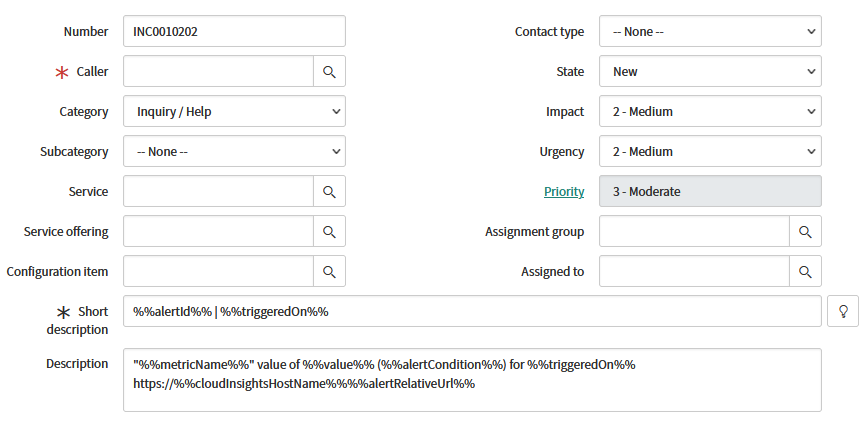Click the Assigned to lookup icon
Viewport: 864px width, 426px height.
click(x=805, y=272)
